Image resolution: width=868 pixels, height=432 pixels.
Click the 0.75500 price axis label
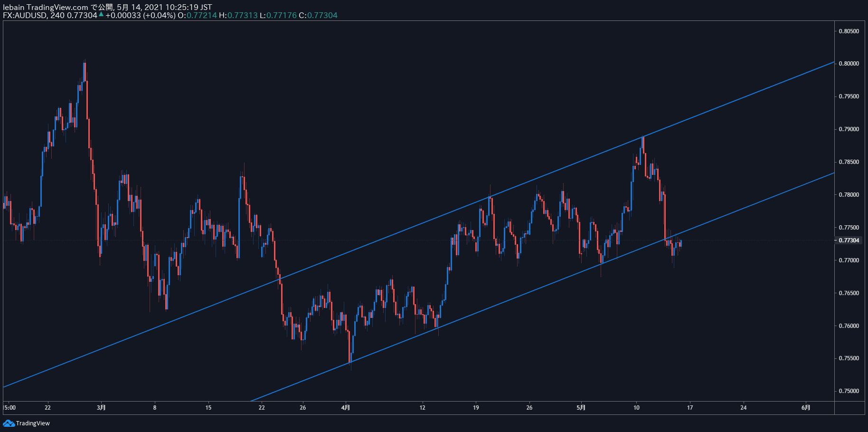point(849,358)
